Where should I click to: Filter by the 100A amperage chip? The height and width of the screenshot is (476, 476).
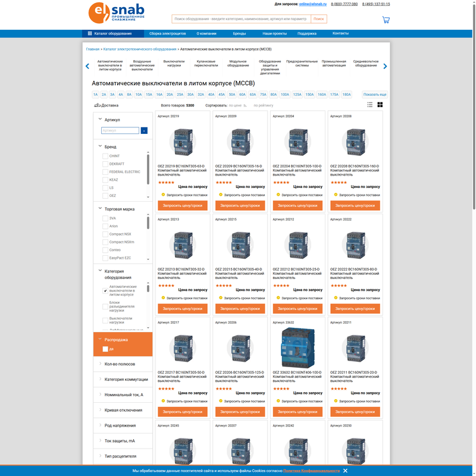tap(285, 95)
